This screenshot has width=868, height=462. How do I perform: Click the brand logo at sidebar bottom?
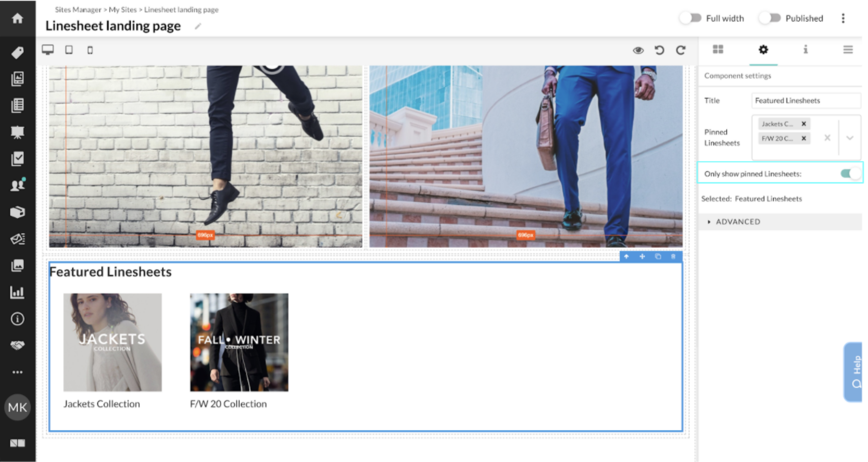(x=17, y=443)
